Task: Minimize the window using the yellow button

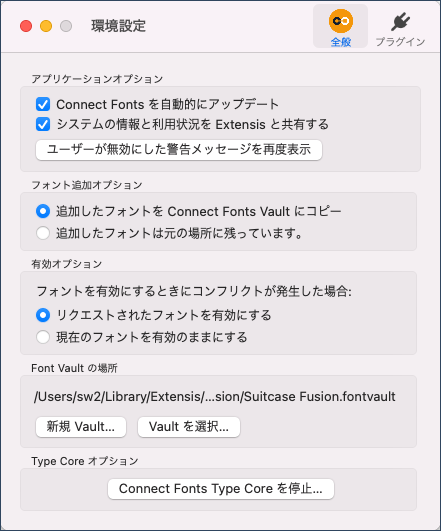Action: (46, 26)
